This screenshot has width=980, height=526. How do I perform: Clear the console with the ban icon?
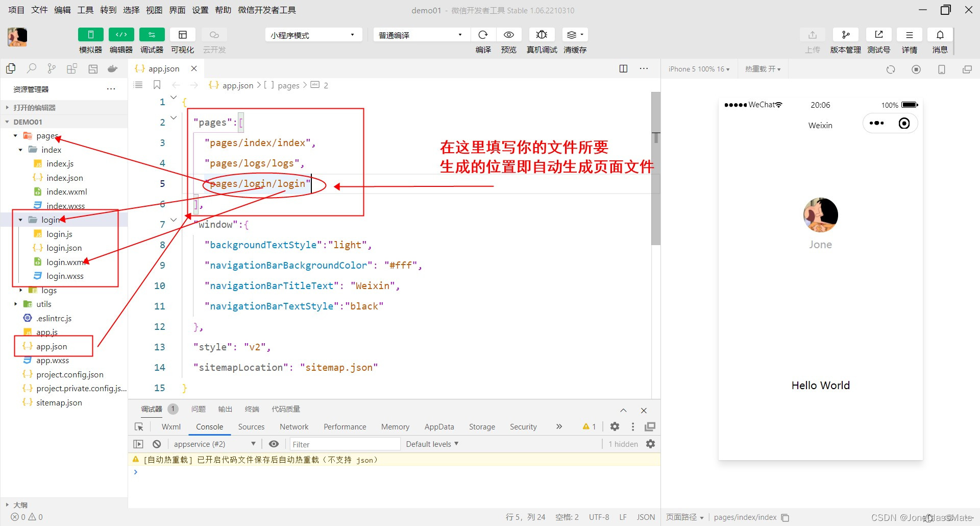coord(157,444)
